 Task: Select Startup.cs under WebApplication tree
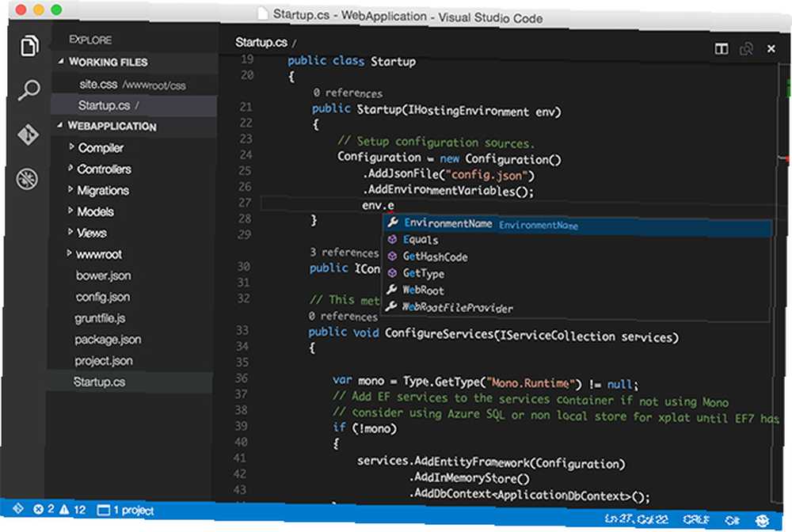click(x=131, y=382)
